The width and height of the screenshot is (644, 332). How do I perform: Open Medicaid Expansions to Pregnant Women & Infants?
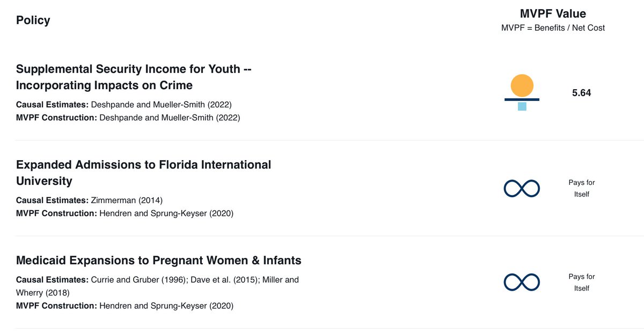coord(159,261)
